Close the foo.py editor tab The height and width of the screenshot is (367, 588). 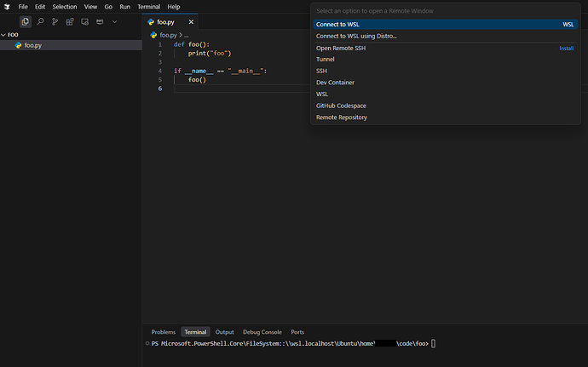pos(191,22)
